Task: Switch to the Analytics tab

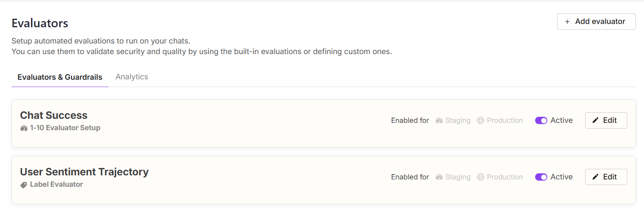Action: [132, 77]
